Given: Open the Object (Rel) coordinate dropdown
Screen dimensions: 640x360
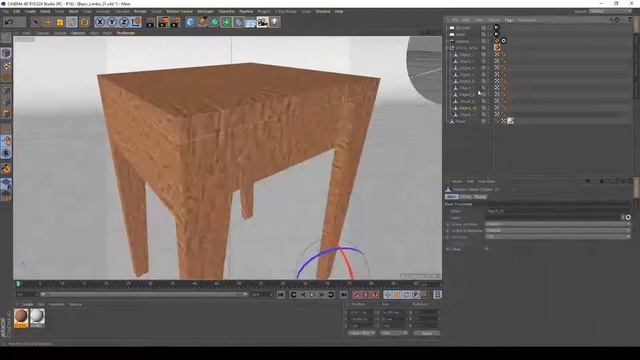Looking at the screenshot, I should pyautogui.click(x=361, y=333).
